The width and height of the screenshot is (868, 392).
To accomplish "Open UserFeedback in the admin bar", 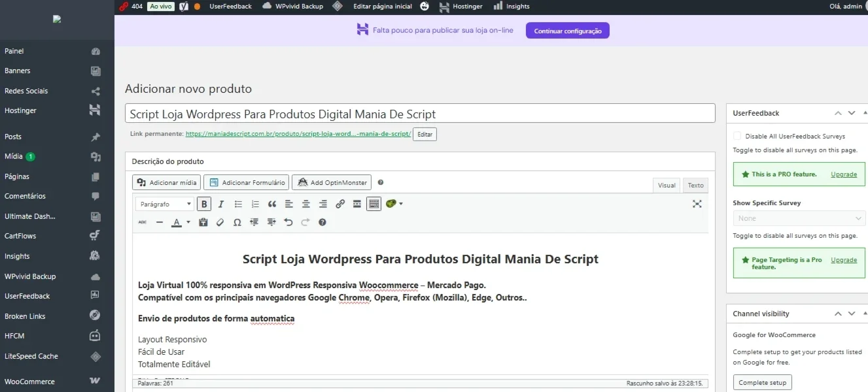I will click(230, 7).
